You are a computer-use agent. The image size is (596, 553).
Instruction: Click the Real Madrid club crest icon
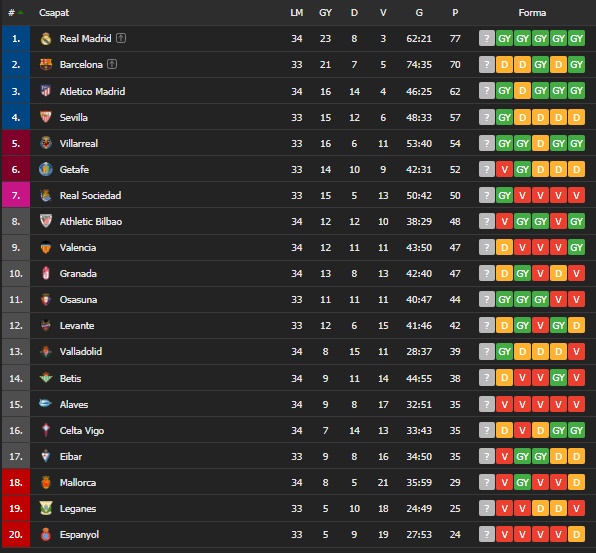46,38
